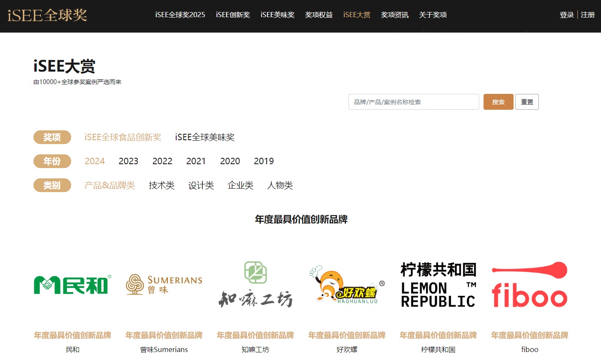This screenshot has height=364, width=601.
Task: Click the orange 搜索 button
Action: (498, 102)
